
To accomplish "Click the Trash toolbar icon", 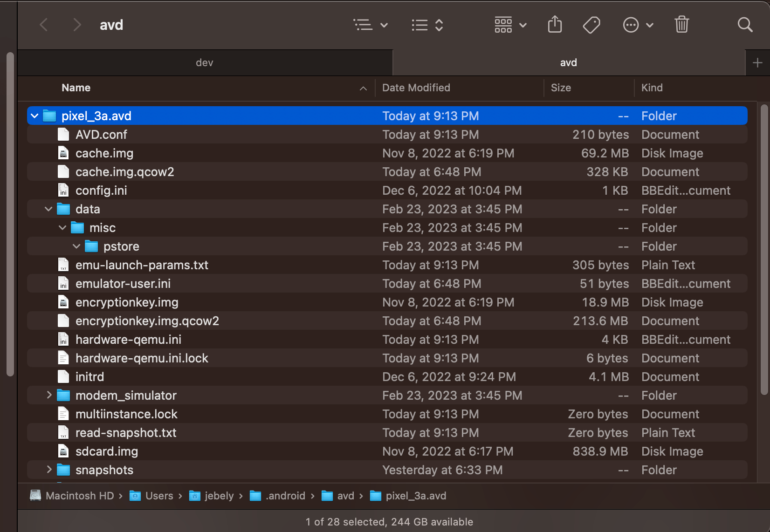I will (681, 24).
